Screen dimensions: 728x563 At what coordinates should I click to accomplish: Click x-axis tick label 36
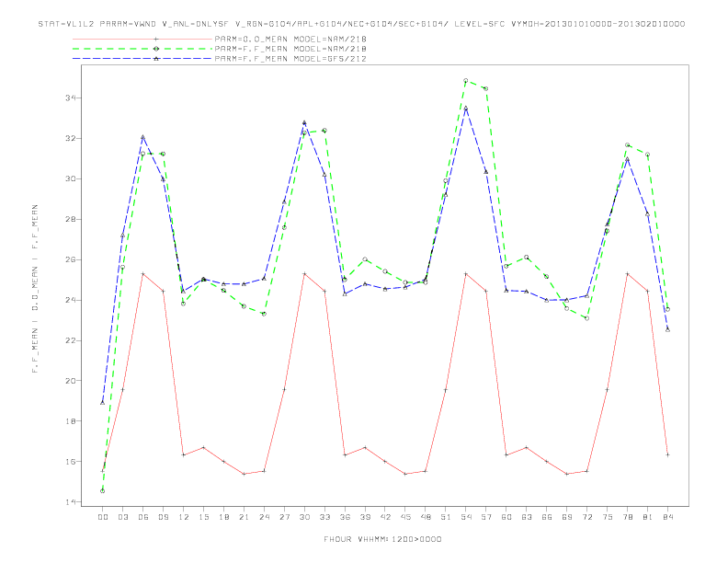pyautogui.click(x=345, y=517)
